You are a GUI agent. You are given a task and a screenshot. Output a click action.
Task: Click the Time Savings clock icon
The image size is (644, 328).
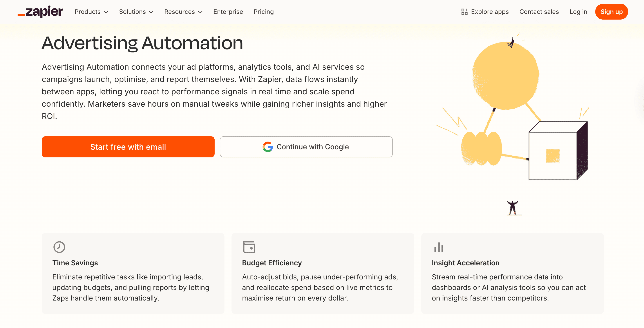point(59,247)
